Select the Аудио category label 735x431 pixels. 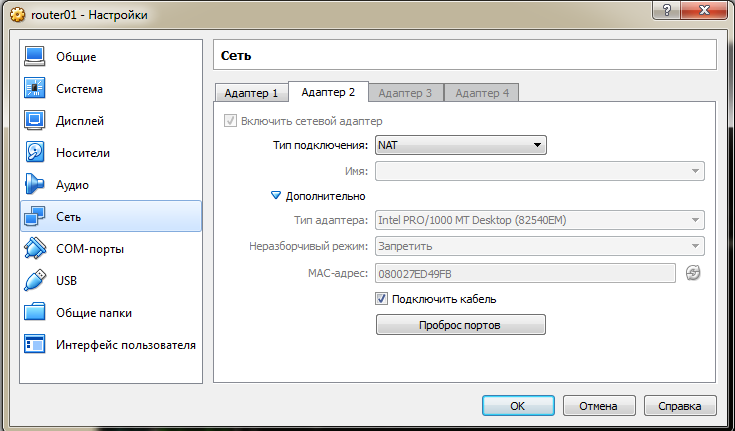click(73, 185)
